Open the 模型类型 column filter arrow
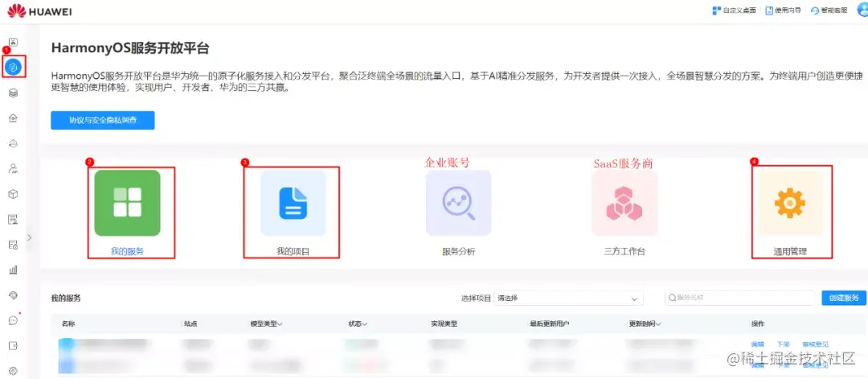Screen dimensions: 868x379 click(x=280, y=324)
